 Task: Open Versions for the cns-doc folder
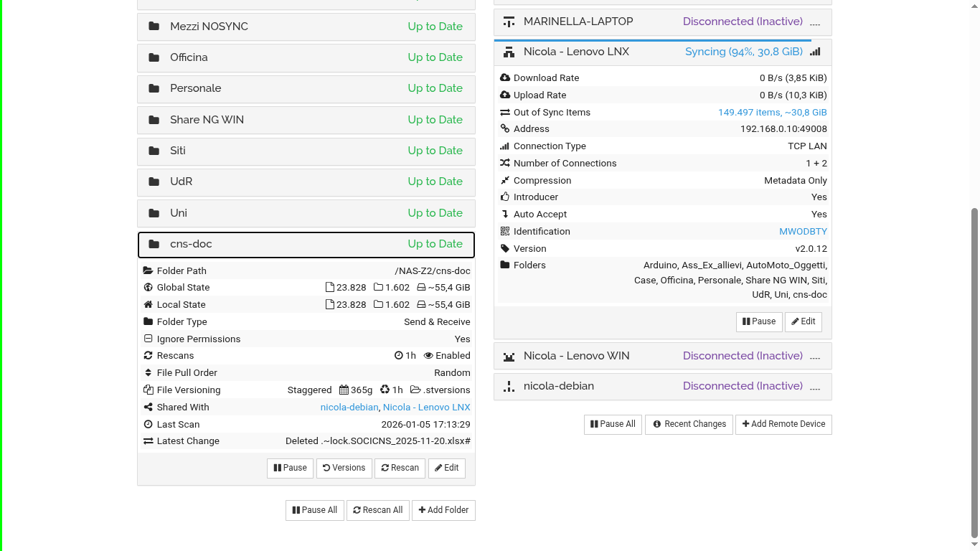(x=344, y=468)
